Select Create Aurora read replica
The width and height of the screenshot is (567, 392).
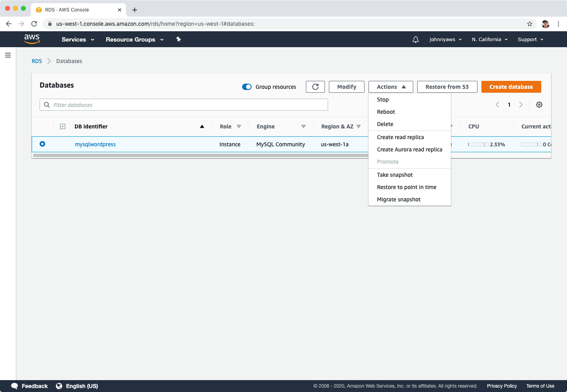(410, 149)
